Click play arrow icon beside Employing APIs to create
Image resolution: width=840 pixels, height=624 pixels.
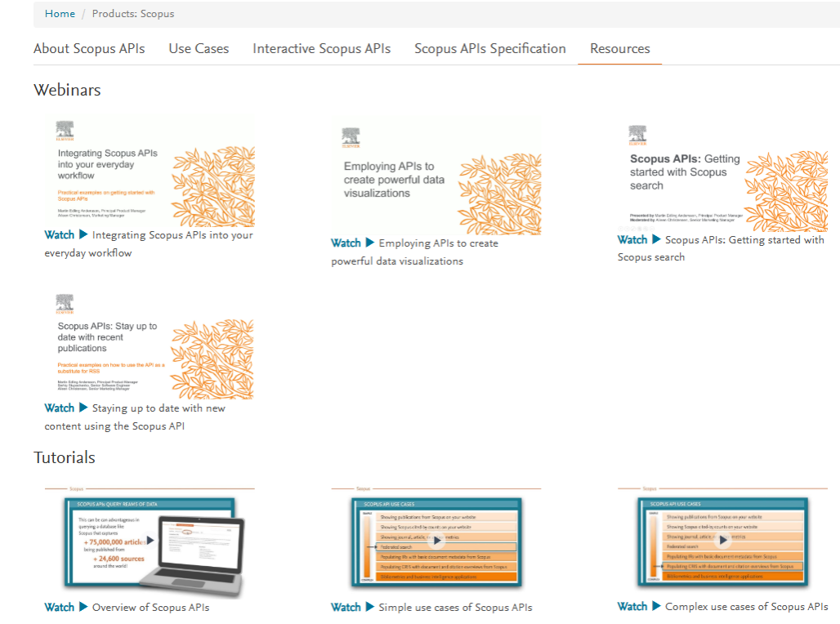(369, 243)
